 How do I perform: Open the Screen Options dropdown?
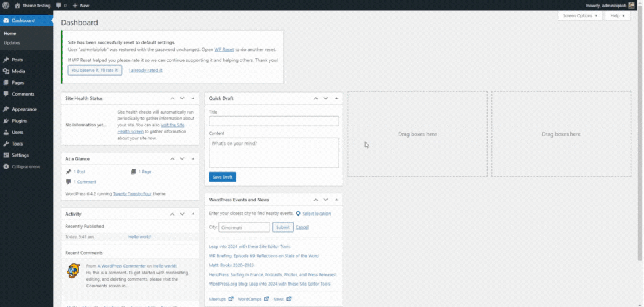[580, 15]
